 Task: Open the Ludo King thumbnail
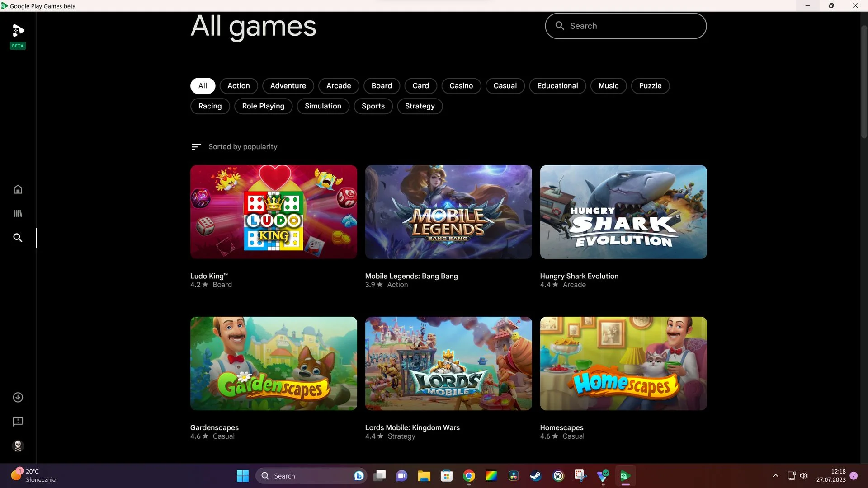pos(274,212)
